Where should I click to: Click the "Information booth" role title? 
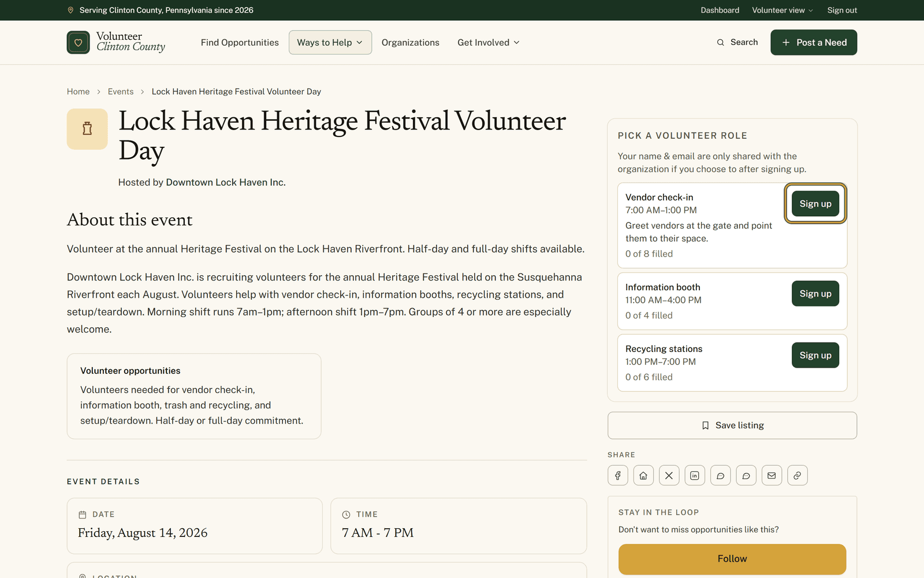[663, 287]
